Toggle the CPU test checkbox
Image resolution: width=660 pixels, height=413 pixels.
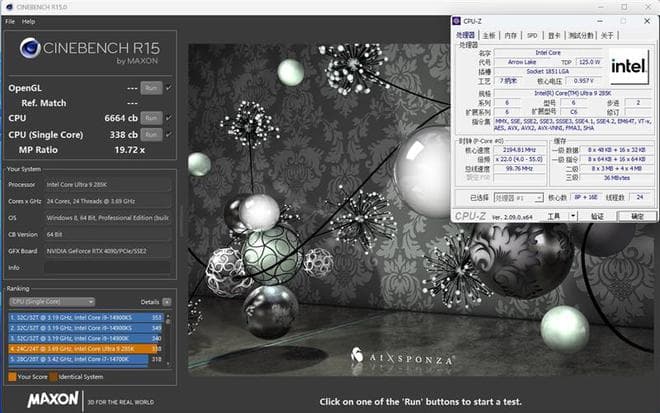(x=169, y=117)
